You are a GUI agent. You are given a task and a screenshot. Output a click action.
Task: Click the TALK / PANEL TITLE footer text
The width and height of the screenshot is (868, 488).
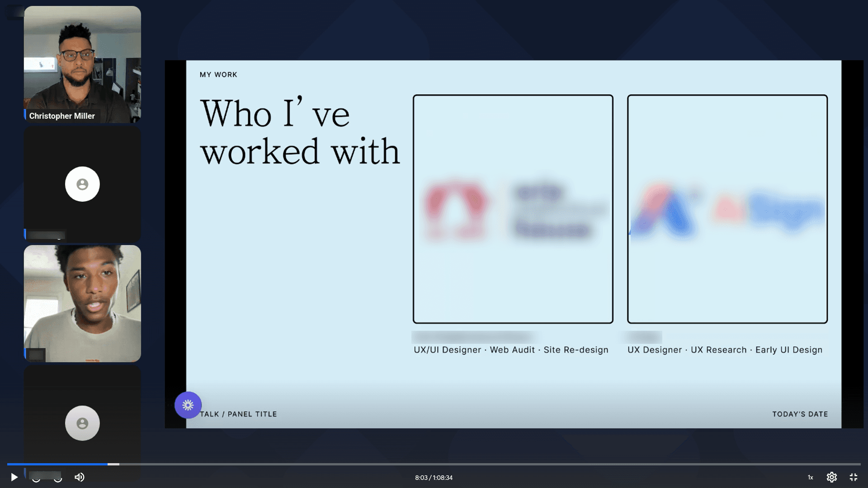pos(238,414)
